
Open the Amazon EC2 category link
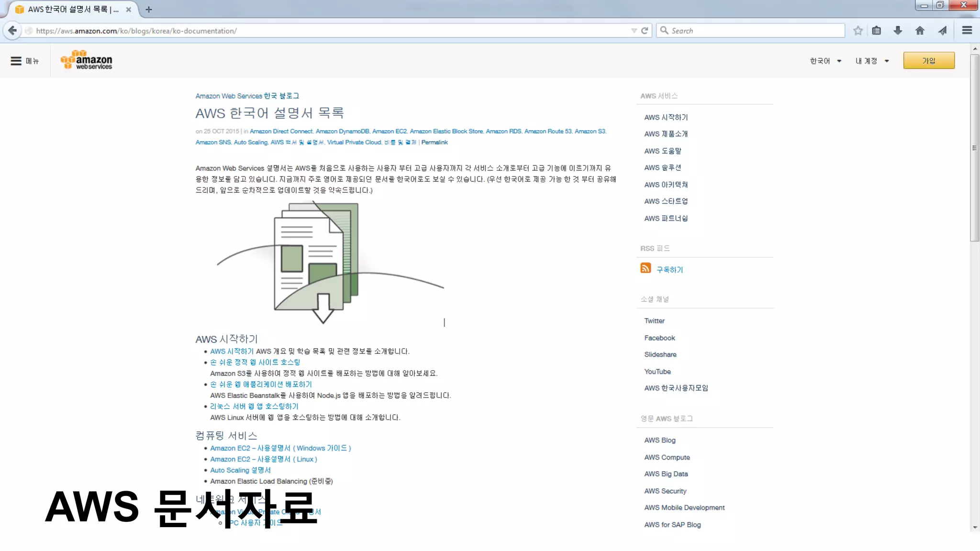click(390, 131)
